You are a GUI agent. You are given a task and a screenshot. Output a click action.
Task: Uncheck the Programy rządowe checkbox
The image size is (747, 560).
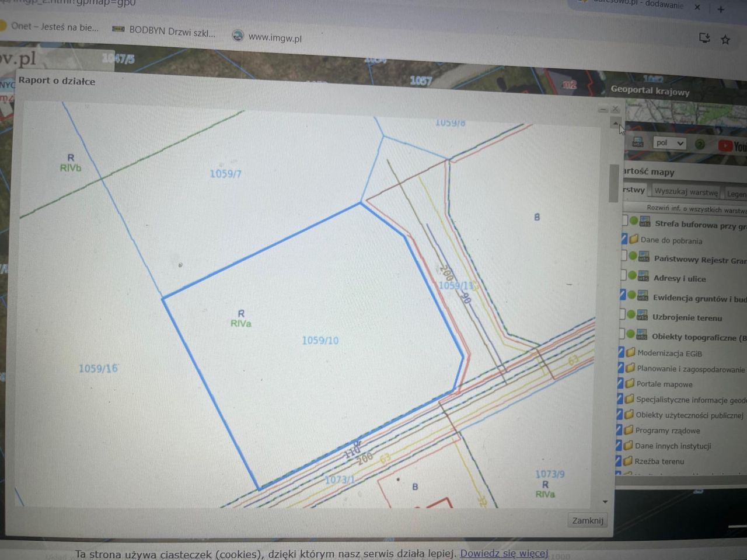[619, 430]
